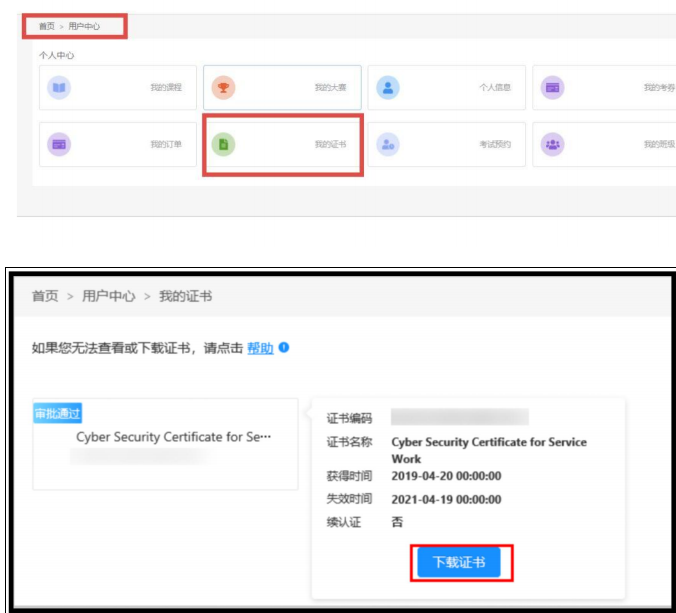Click the 我的大赛 trophy icon
This screenshot has height=613, width=676.
point(224,88)
